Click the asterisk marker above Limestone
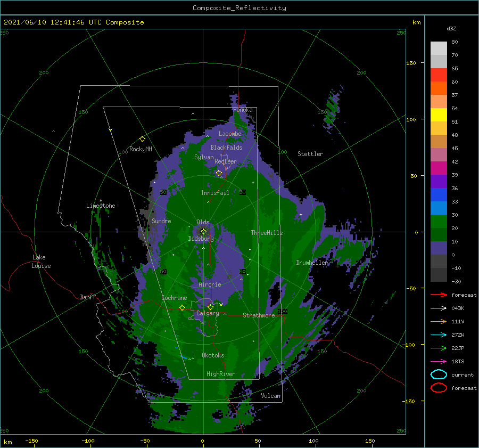This screenshot has width=479, height=448. pos(101,201)
